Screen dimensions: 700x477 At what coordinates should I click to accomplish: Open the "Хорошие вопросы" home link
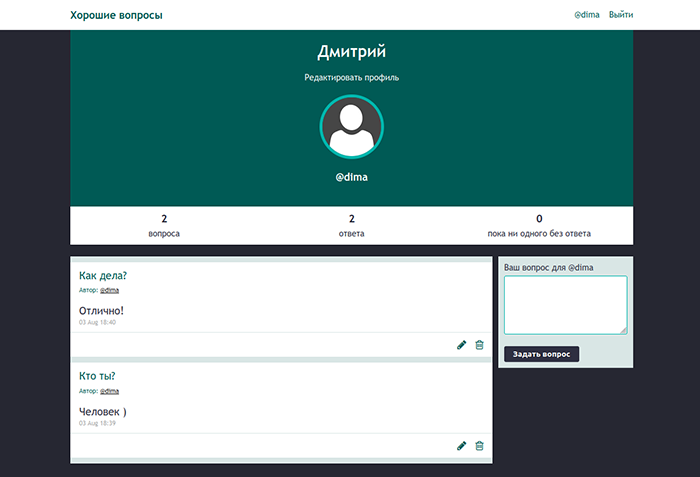(116, 15)
